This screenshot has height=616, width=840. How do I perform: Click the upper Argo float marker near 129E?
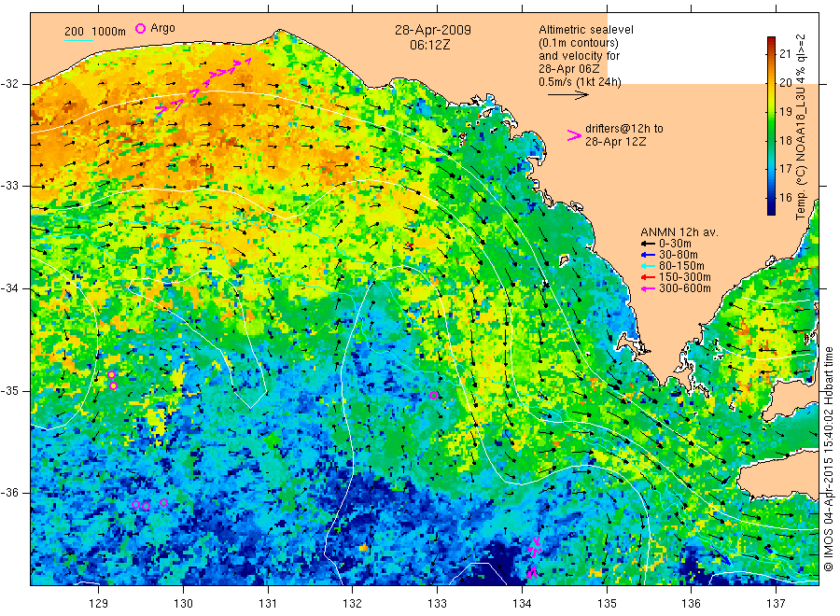[x=111, y=374]
